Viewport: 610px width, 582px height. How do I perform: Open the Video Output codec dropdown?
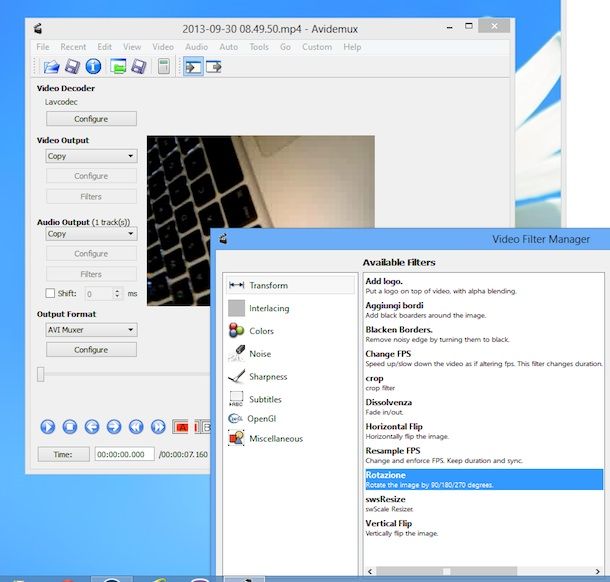click(x=91, y=156)
